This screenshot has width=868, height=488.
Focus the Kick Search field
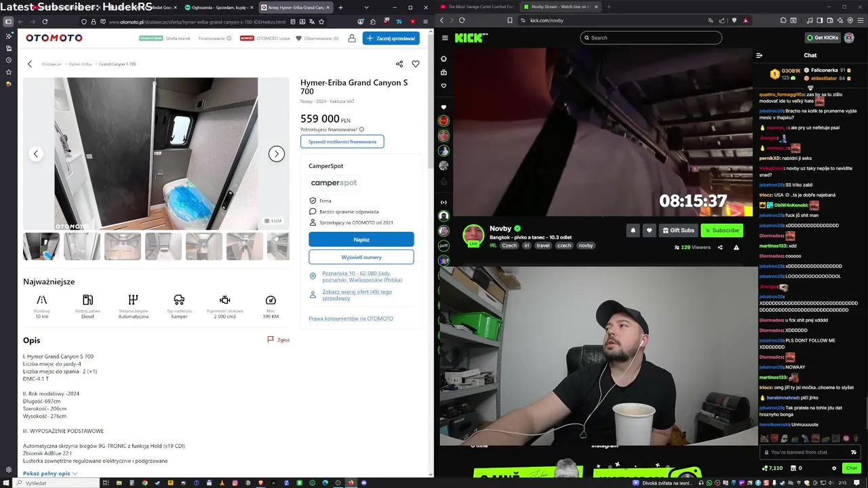coord(651,38)
